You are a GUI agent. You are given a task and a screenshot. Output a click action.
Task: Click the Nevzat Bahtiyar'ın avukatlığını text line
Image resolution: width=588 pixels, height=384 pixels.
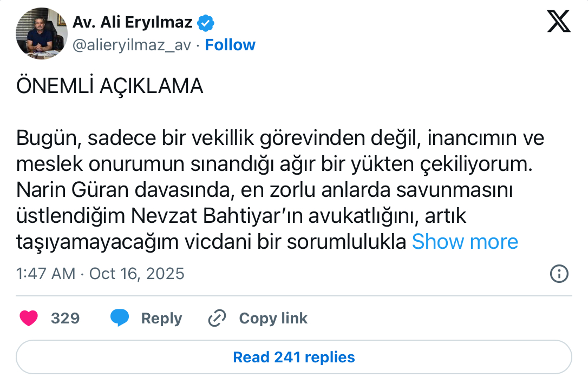241,216
